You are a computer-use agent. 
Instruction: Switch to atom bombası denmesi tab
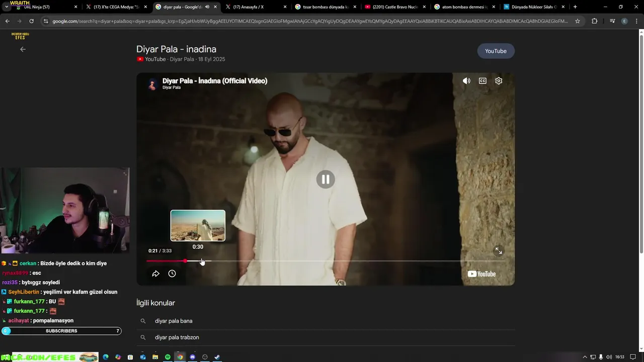[464, 7]
